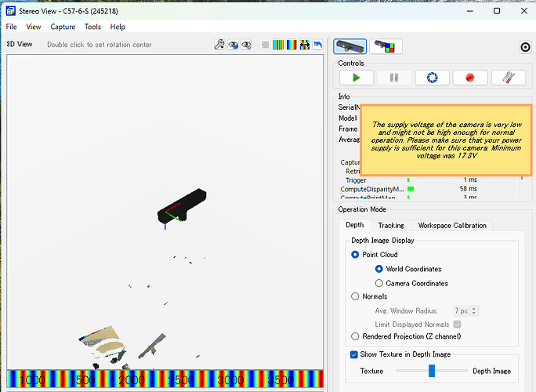Click 'Double click to set rotation center' hint
The height and width of the screenshot is (392, 536).
coord(100,45)
